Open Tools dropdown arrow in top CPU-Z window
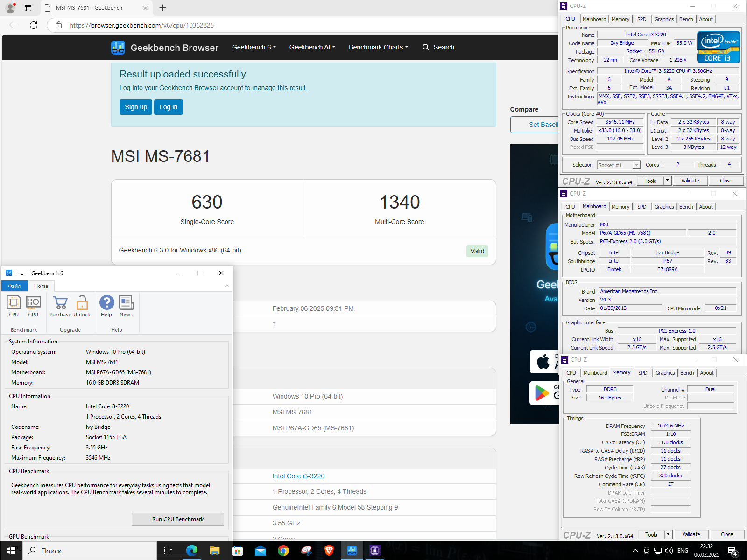Screen dimensions: 747x560 [667, 181]
